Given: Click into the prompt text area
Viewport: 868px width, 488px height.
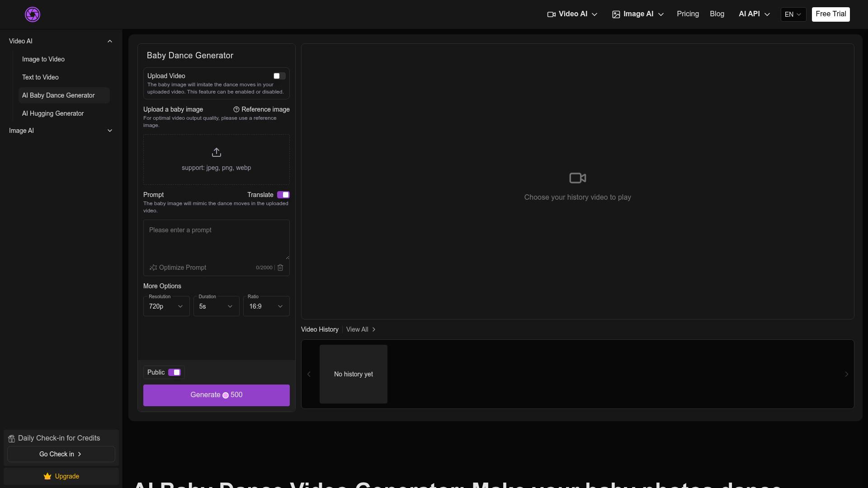Looking at the screenshot, I should click(217, 240).
